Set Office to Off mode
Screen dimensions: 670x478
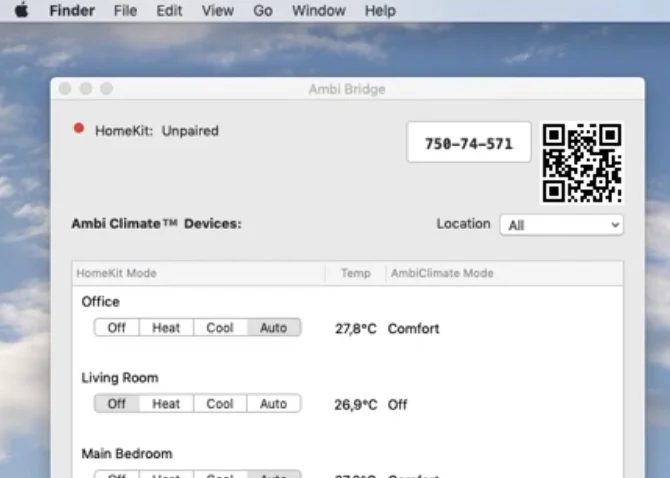pos(117,328)
